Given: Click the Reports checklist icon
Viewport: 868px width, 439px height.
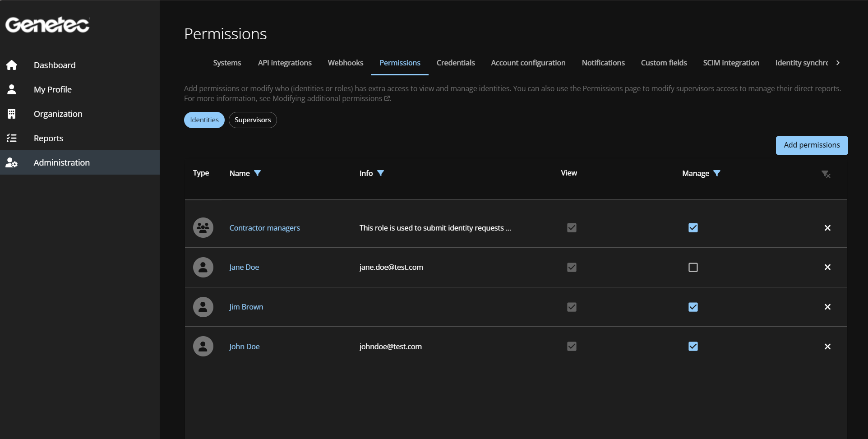Looking at the screenshot, I should coord(12,138).
